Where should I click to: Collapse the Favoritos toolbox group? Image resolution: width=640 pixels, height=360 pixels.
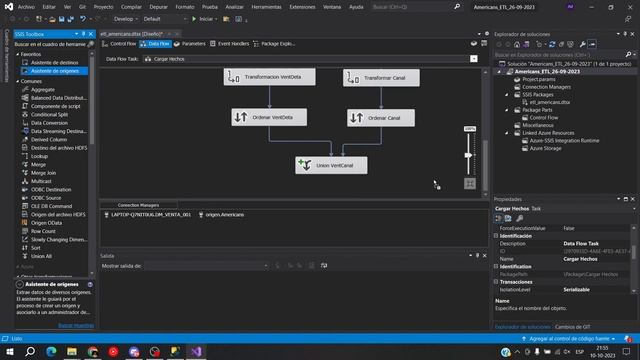pos(18,54)
